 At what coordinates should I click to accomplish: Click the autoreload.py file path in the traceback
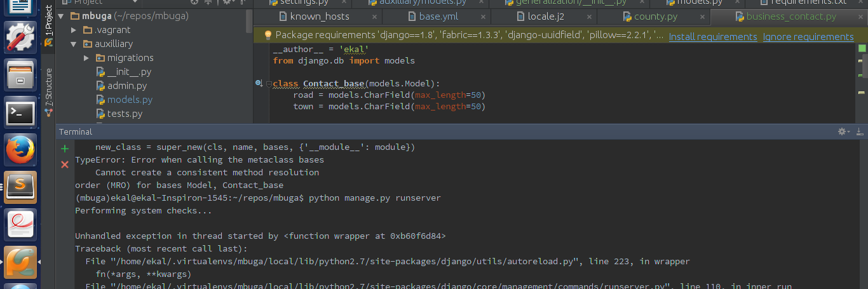point(346,262)
